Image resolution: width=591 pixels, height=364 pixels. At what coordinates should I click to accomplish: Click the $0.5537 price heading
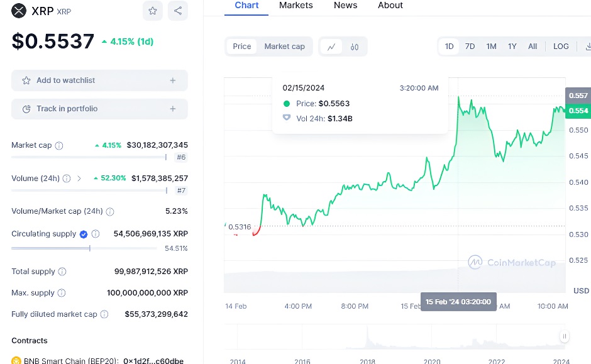(53, 41)
